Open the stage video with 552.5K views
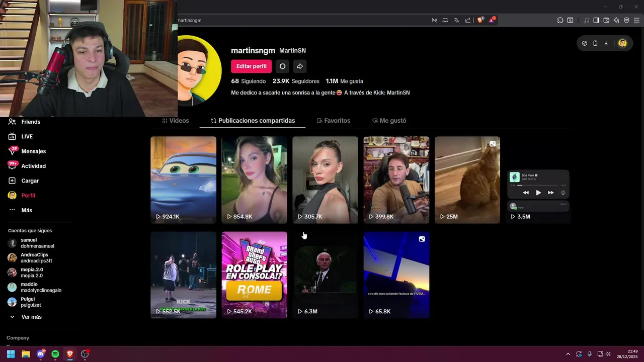The height and width of the screenshot is (362, 644). point(183,275)
